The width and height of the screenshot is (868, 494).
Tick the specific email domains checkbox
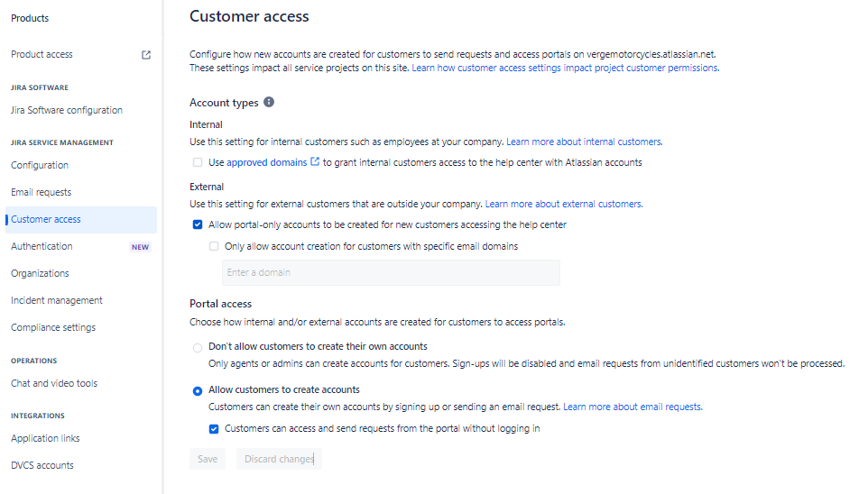pyautogui.click(x=214, y=246)
